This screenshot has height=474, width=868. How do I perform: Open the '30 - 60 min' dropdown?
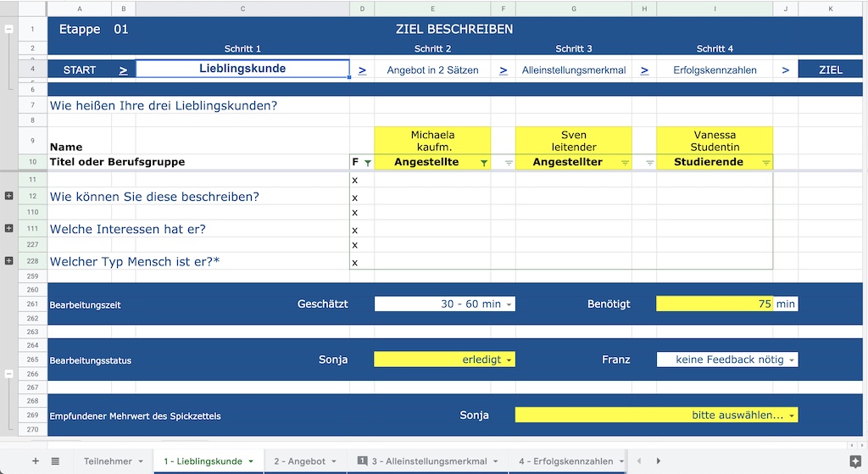click(509, 304)
